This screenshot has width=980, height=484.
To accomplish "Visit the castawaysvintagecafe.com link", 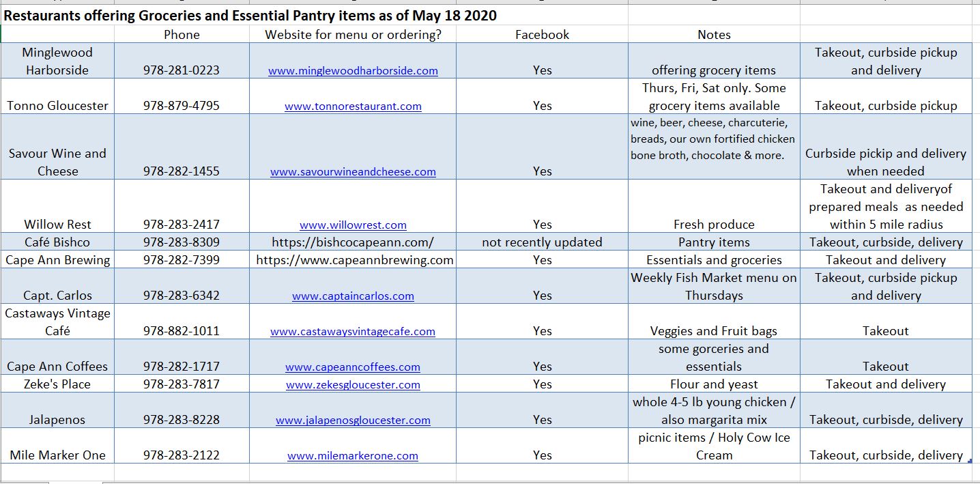I will coord(353,331).
